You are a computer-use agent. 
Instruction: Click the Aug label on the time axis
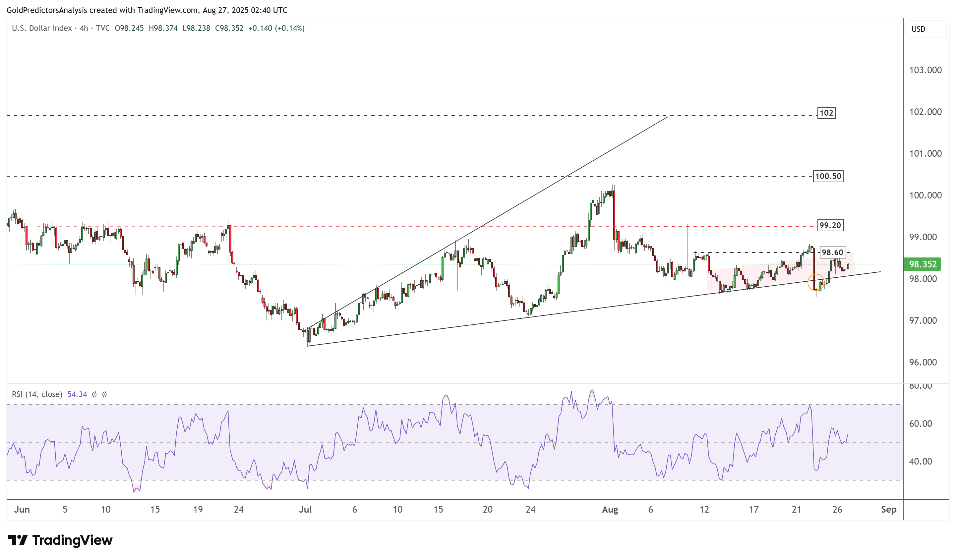(x=610, y=510)
